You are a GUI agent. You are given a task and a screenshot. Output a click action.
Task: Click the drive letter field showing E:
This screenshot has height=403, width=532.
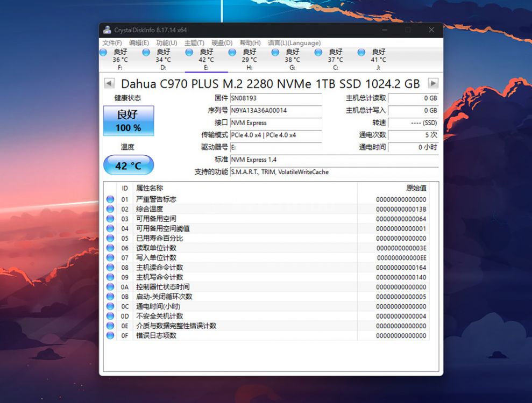point(276,147)
